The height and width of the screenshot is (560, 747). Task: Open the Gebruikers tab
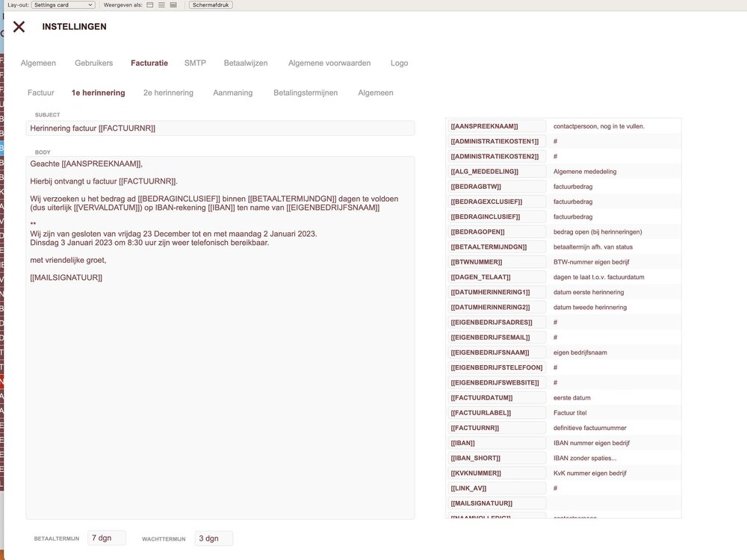coord(93,63)
